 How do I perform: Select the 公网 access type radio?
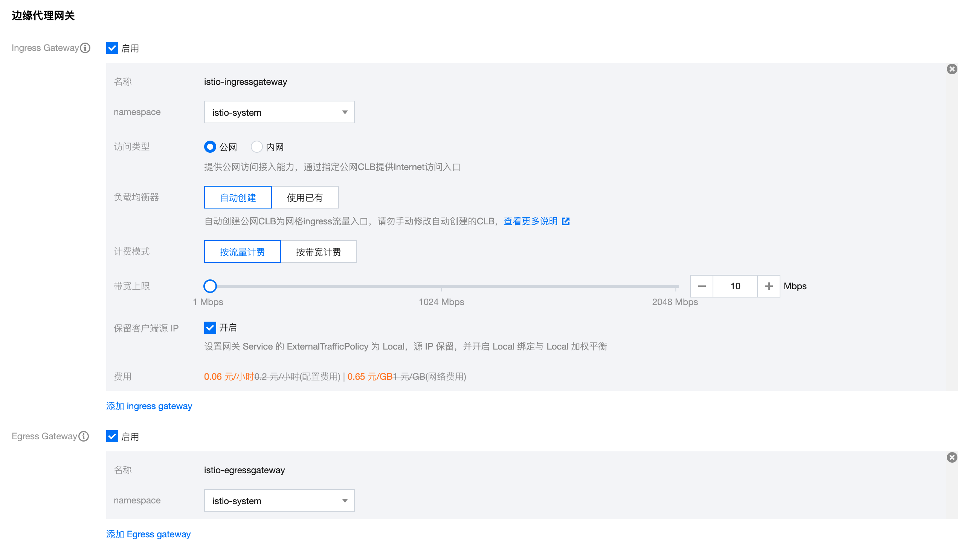click(210, 147)
